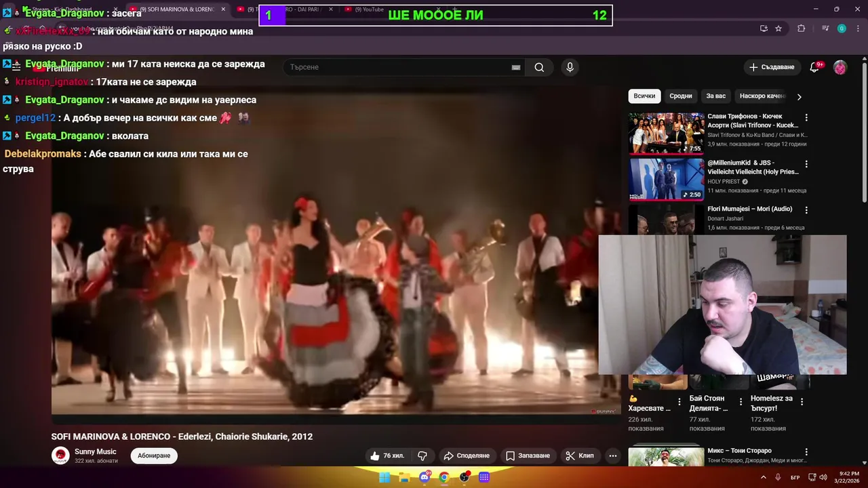Click the install/cast icon in the address bar
868x488 pixels.
click(764, 28)
